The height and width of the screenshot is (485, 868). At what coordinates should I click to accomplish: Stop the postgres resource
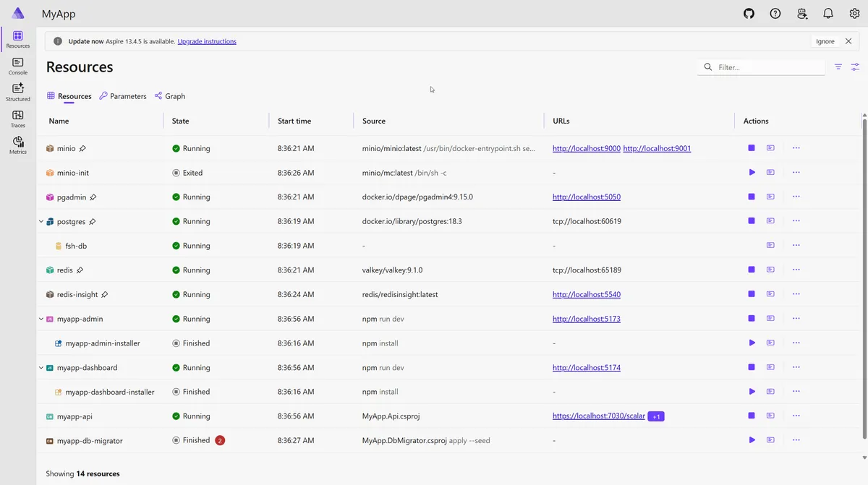coord(752,221)
